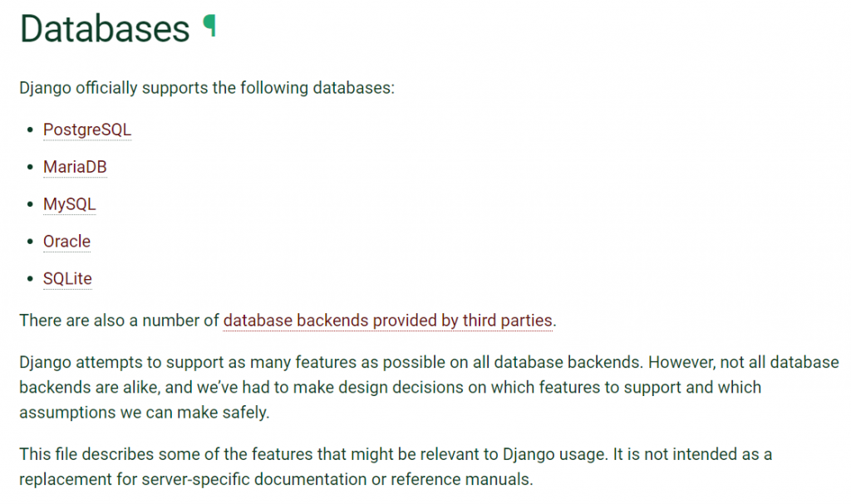Click the bullet marker next to MySQL

[x=31, y=204]
